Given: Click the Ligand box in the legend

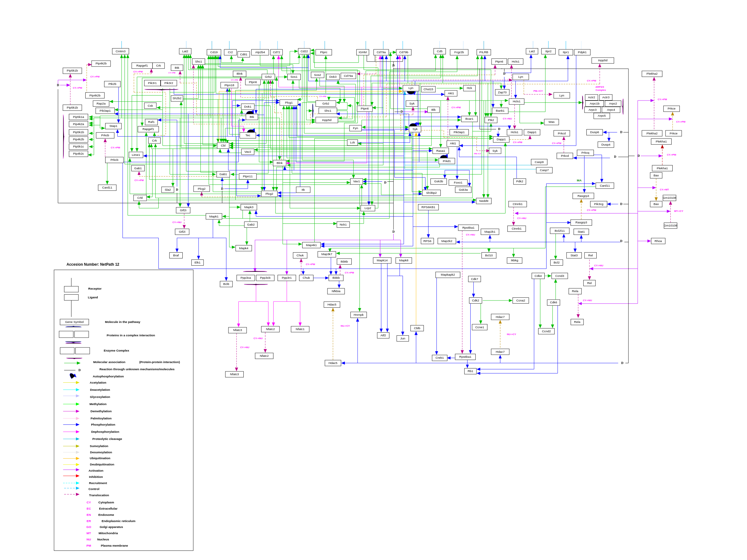Looking at the screenshot, I should (71, 297).
